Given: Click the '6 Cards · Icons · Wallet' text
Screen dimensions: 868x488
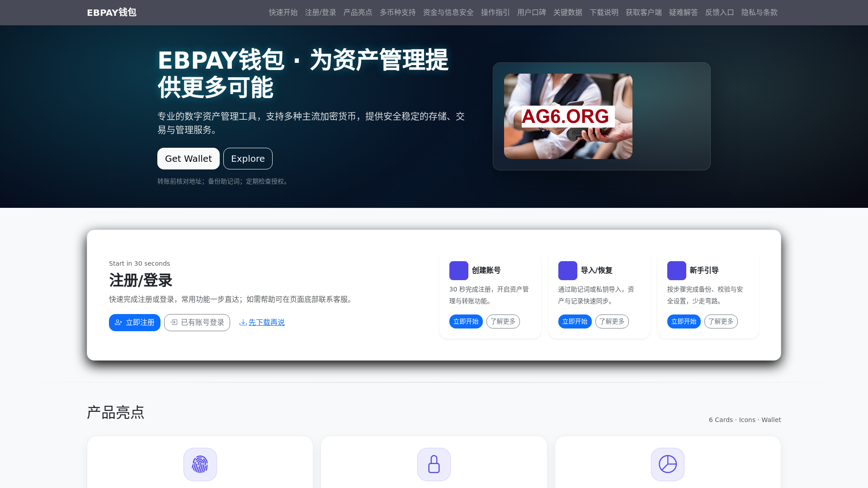Looking at the screenshot, I should [x=745, y=420].
